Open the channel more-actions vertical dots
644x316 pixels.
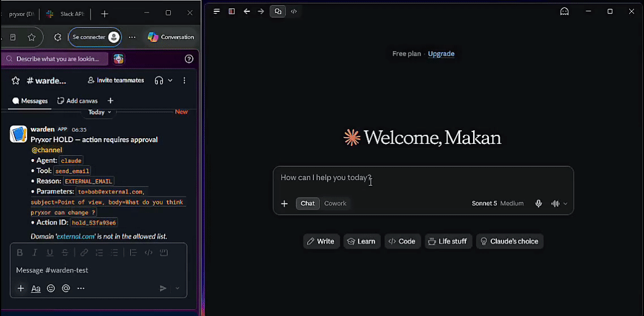point(184,80)
